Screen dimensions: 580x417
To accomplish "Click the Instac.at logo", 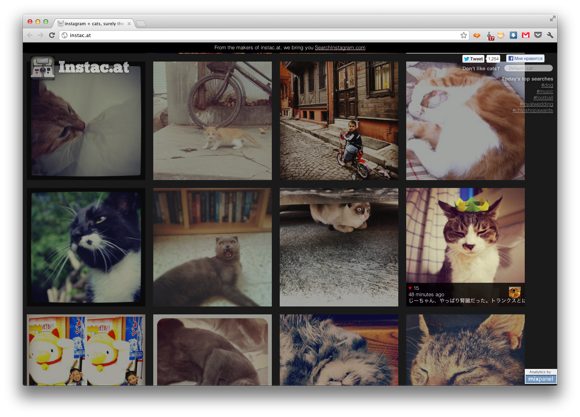I will click(80, 67).
